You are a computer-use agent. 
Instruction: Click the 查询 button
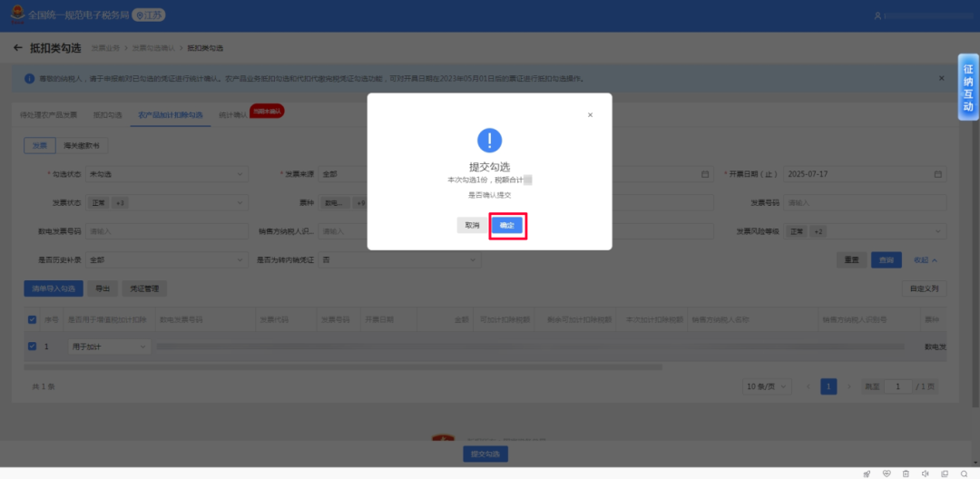point(887,259)
